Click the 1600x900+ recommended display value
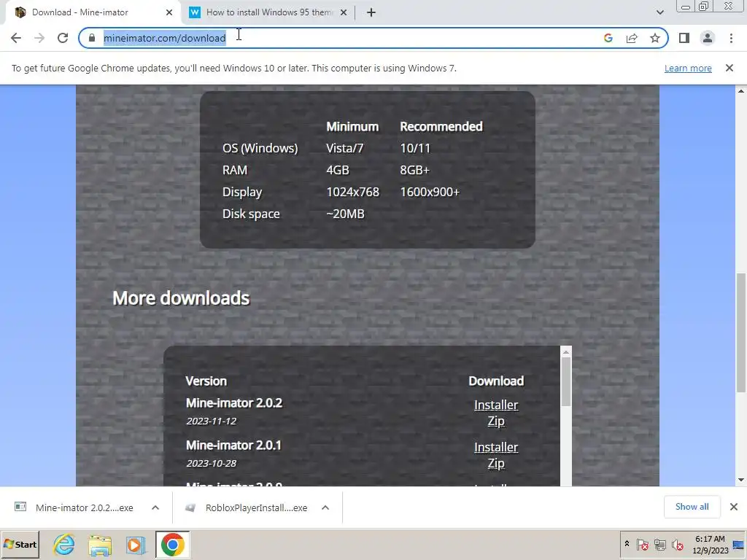747x560 pixels. click(430, 192)
